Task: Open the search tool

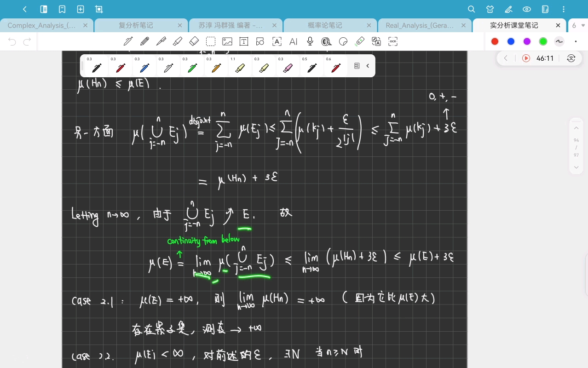Action: pyautogui.click(x=471, y=9)
